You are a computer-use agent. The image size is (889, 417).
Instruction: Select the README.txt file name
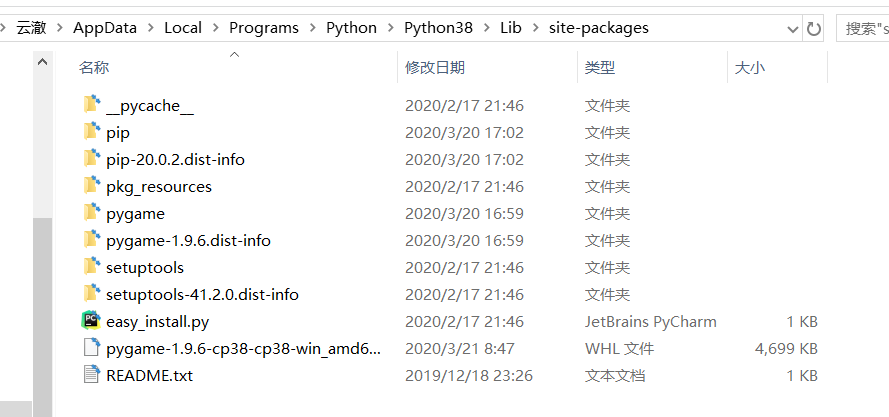pos(149,376)
